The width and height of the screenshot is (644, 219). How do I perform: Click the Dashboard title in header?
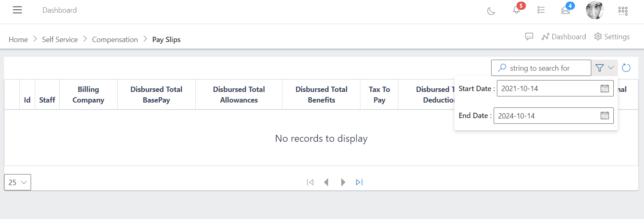pyautogui.click(x=60, y=10)
